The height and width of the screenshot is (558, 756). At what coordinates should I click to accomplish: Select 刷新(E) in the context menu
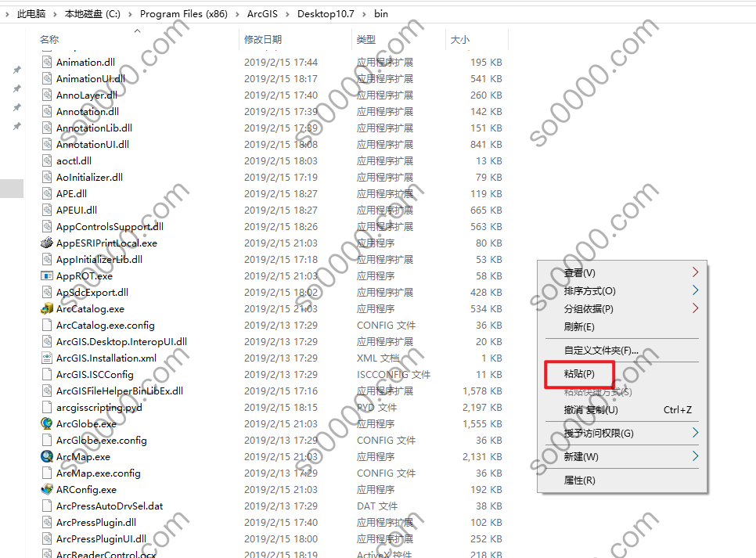[579, 327]
